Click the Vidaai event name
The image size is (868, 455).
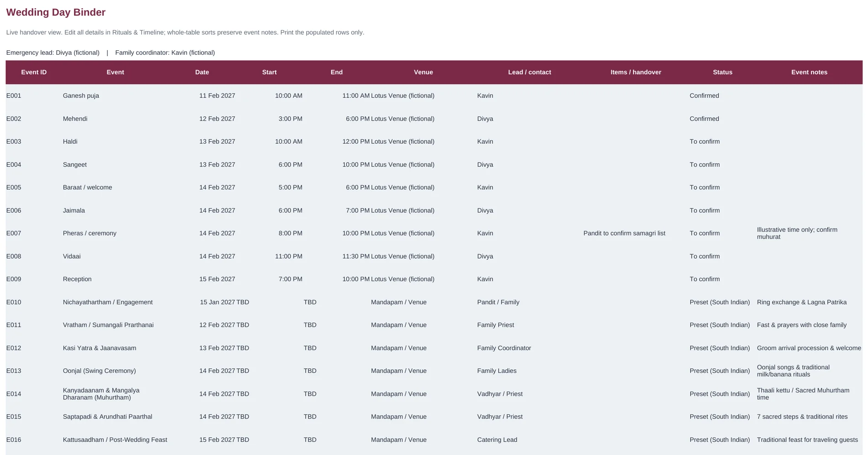[72, 256]
